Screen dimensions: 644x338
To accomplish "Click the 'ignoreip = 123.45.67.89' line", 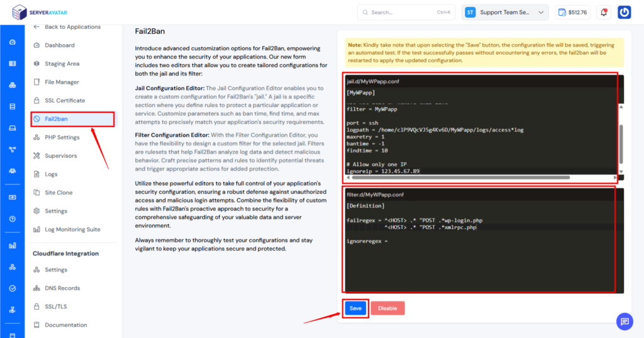I will pos(383,171).
